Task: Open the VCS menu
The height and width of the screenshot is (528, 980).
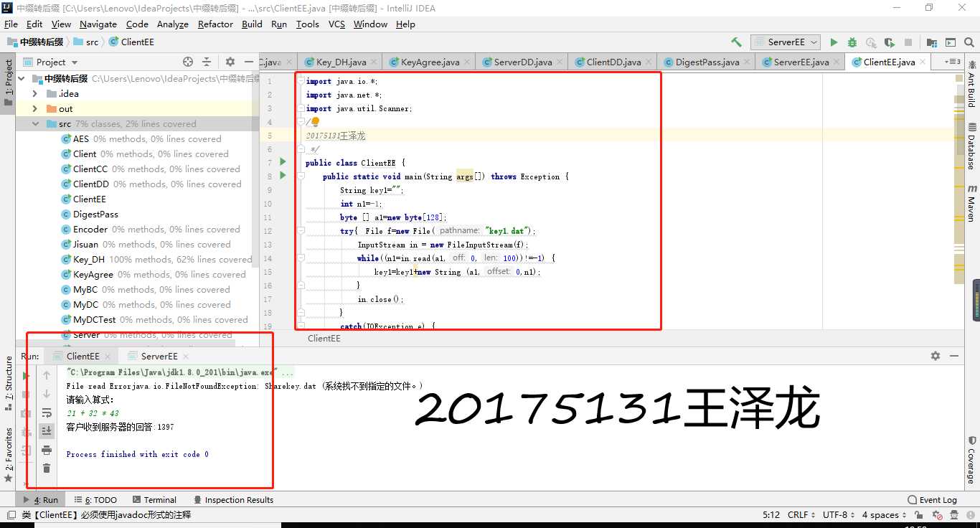Action: 336,24
